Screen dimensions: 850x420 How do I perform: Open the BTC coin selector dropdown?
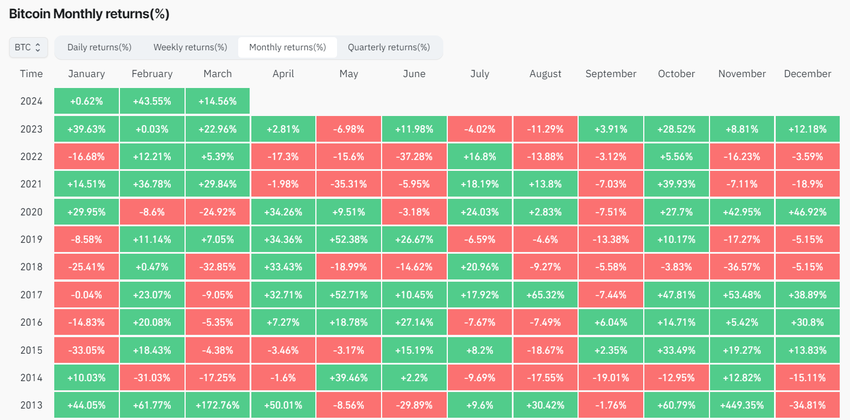tap(28, 47)
